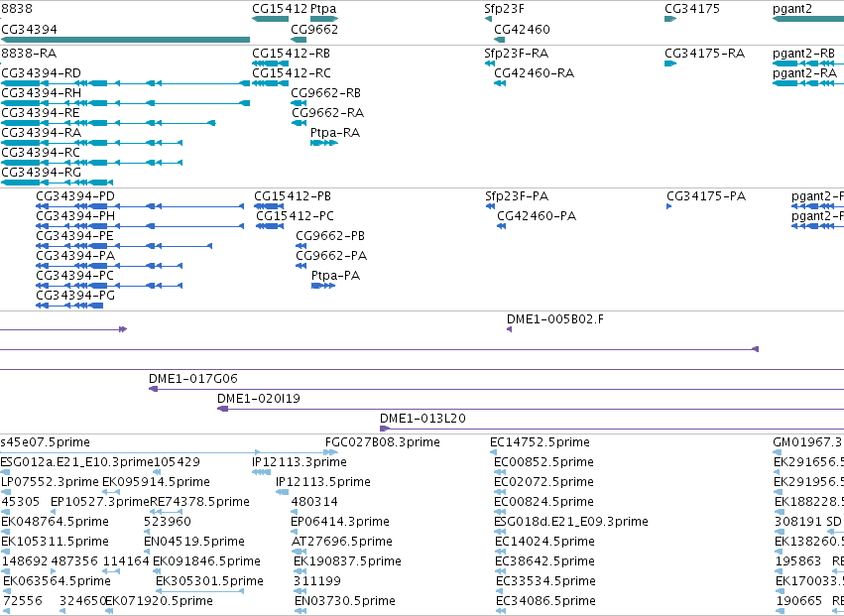Image resolution: width=844 pixels, height=616 pixels.
Task: Select the CG34175-RA transcript label
Action: [x=705, y=54]
